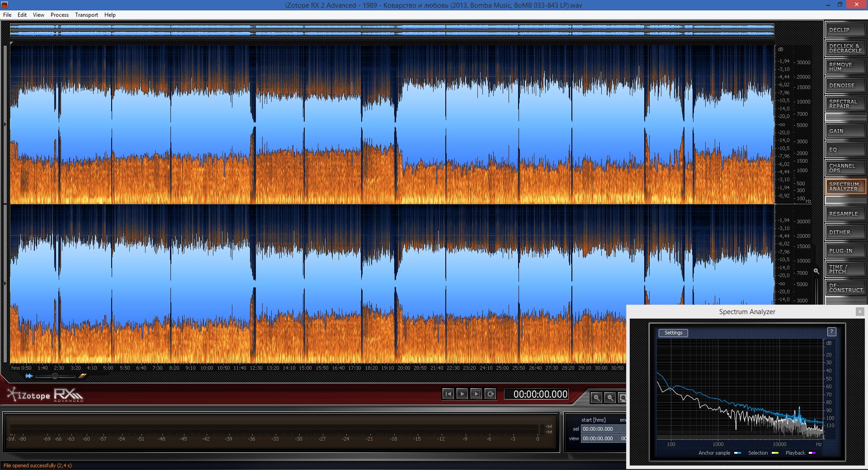Viewport: 868px width, 470px height.
Task: Click the 20:00 mark on the time ruler
Action: coord(404,368)
